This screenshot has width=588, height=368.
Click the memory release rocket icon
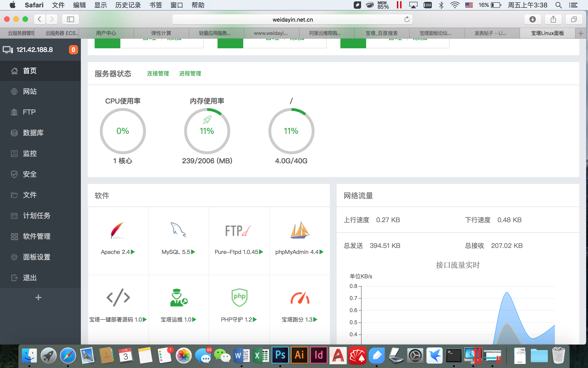point(207,120)
